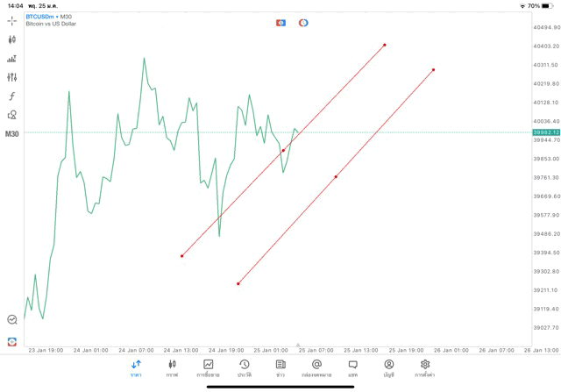Open the ประวัติ history tab

[245, 367]
